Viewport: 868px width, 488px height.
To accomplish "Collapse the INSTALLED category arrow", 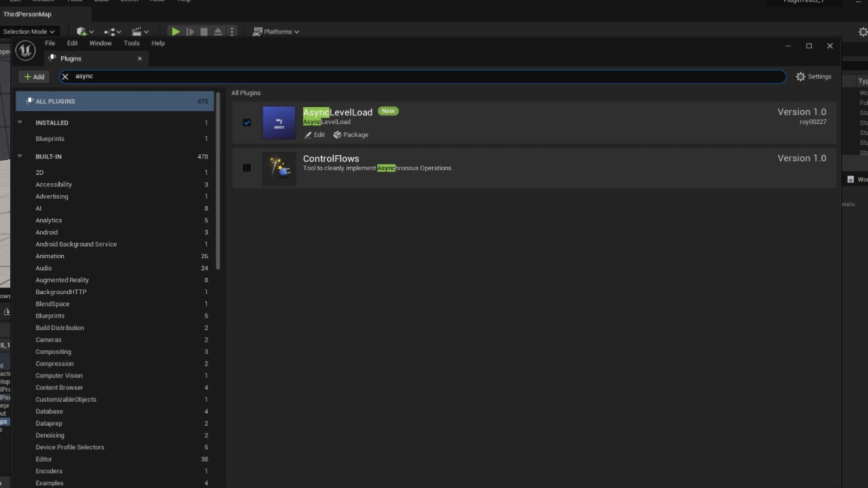I will [20, 123].
